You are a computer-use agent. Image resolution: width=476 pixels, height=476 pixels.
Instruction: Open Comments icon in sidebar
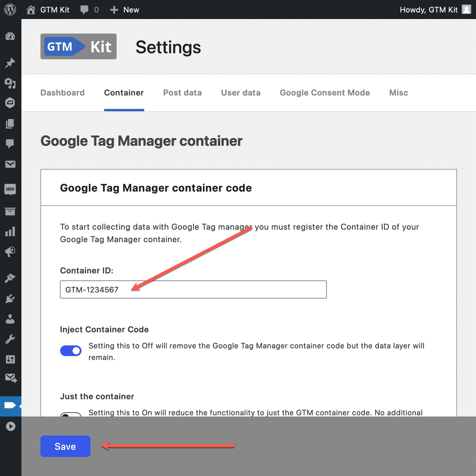click(x=10, y=144)
